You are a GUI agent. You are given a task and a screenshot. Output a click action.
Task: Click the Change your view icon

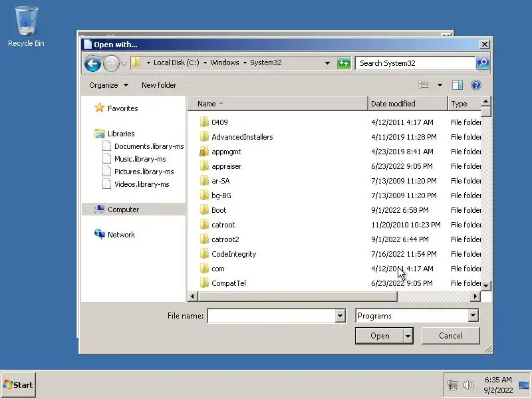[x=423, y=85]
